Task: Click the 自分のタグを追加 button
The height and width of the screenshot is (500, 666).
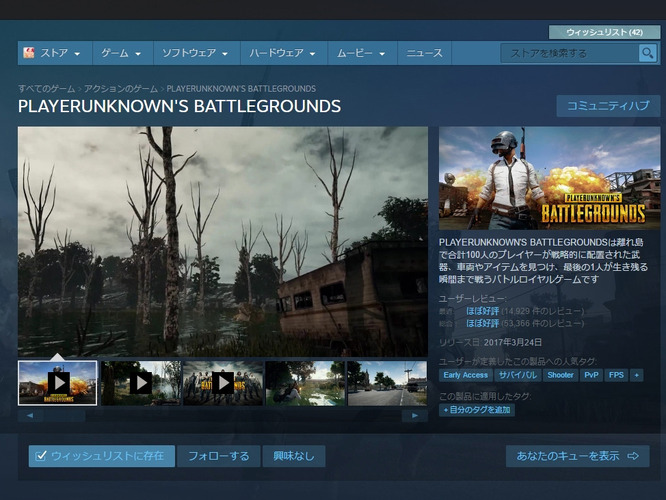Action: click(x=477, y=410)
